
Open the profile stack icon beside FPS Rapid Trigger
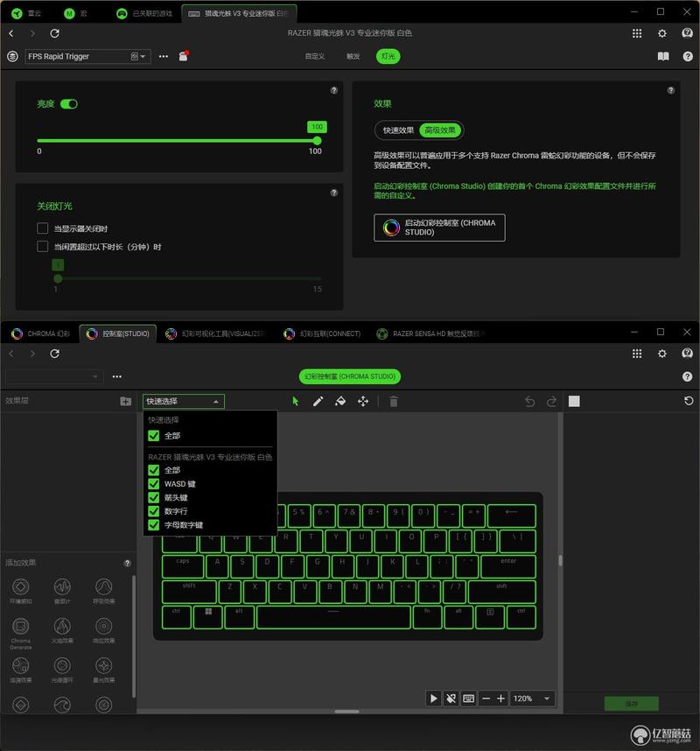tap(12, 57)
